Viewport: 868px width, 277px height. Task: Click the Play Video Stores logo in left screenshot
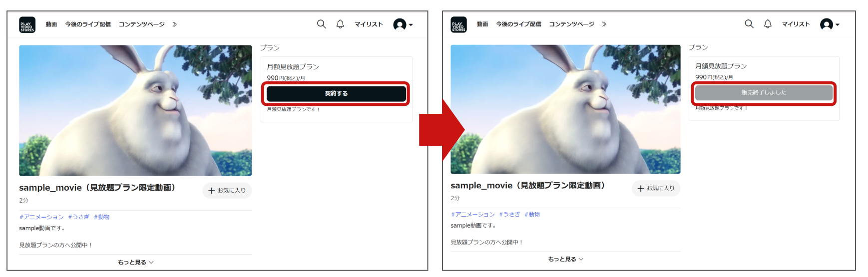(27, 24)
